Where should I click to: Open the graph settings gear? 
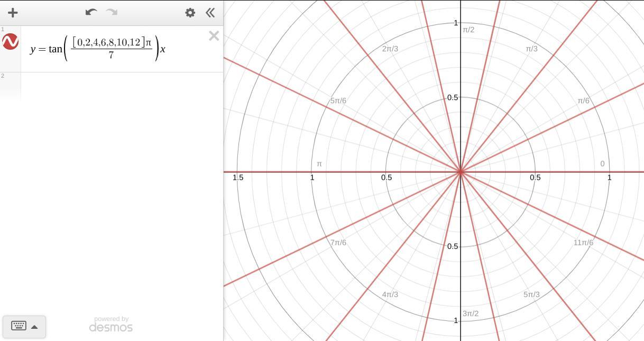coord(190,13)
